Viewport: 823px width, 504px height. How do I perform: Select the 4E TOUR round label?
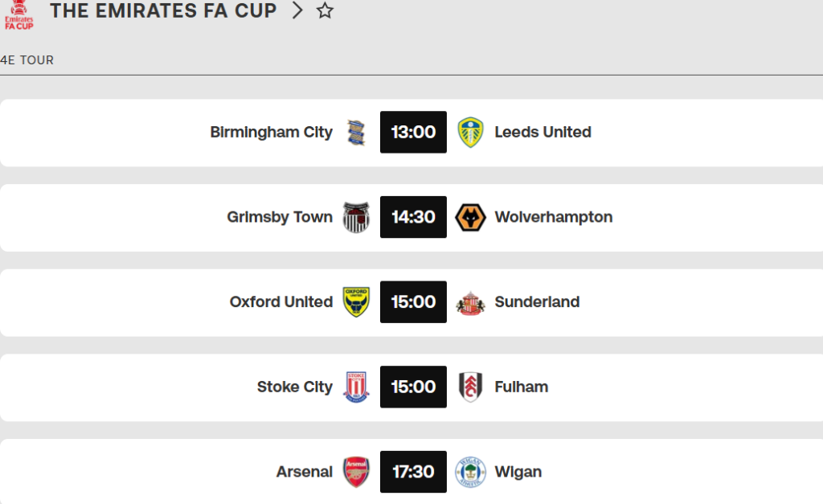(27, 60)
